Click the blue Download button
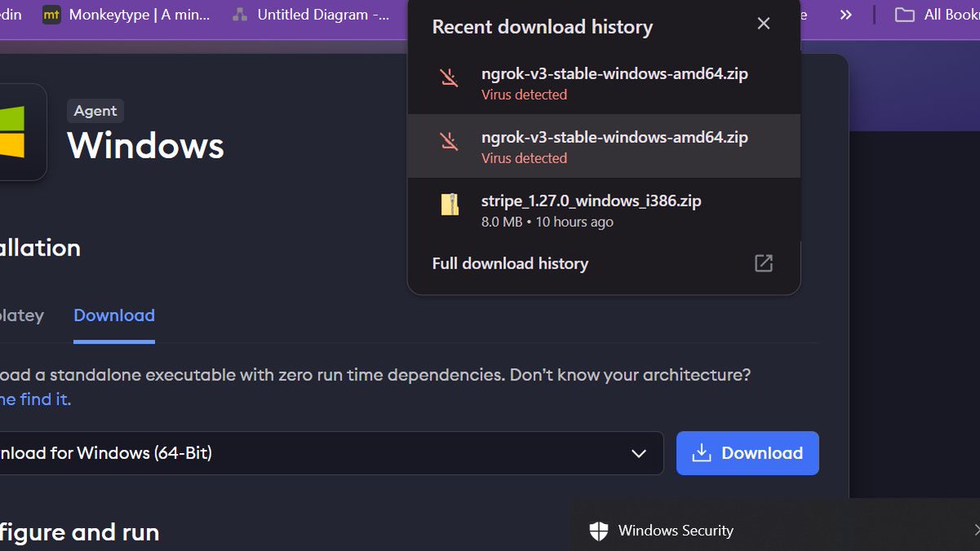The width and height of the screenshot is (980, 551). 747,453
